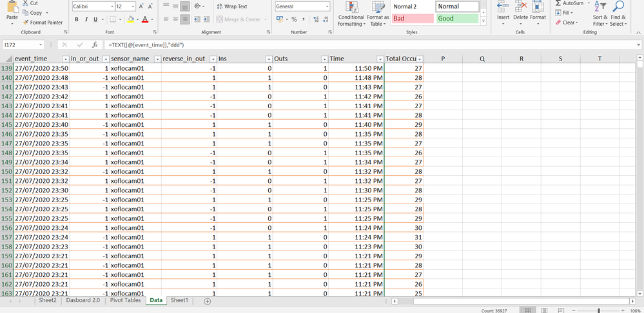Toggle italic formatting
644x313 pixels.
click(x=86, y=19)
